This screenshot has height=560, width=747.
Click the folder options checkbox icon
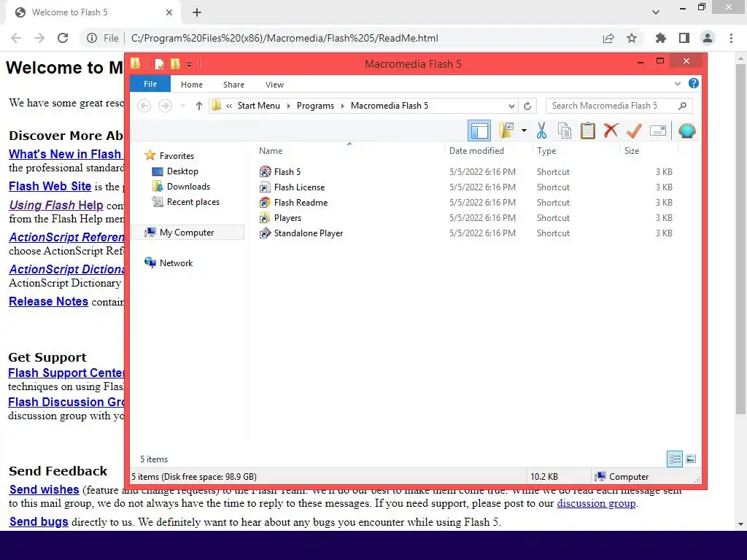point(506,131)
